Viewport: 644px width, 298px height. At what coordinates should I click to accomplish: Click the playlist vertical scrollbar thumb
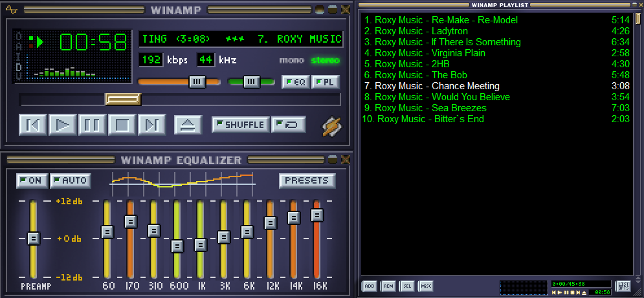tap(638, 19)
